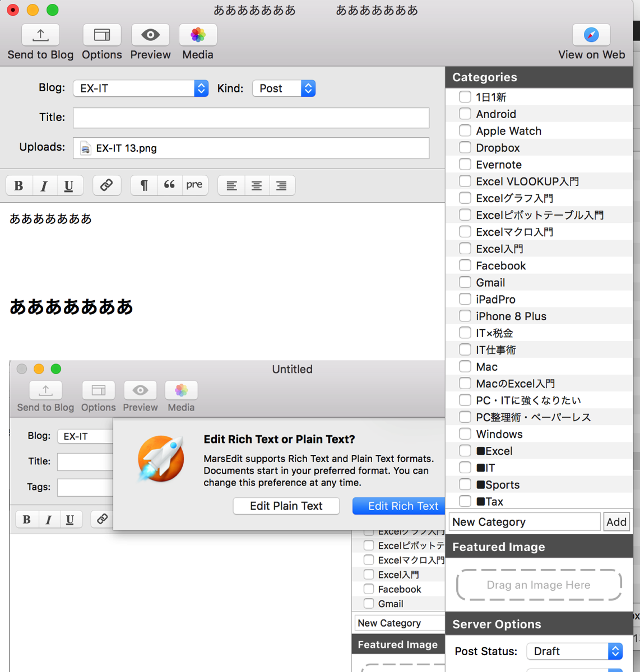The width and height of the screenshot is (640, 672).
Task: Insert a link with the chain icon
Action: [106, 185]
